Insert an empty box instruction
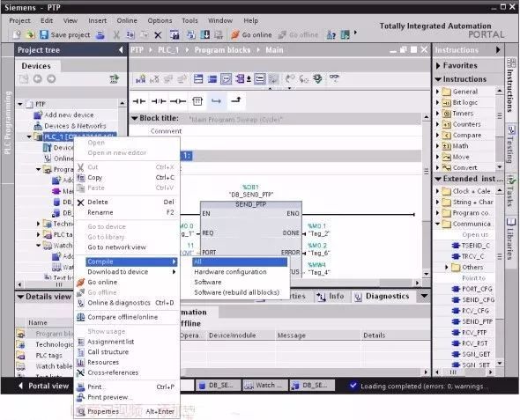 pos(197,101)
